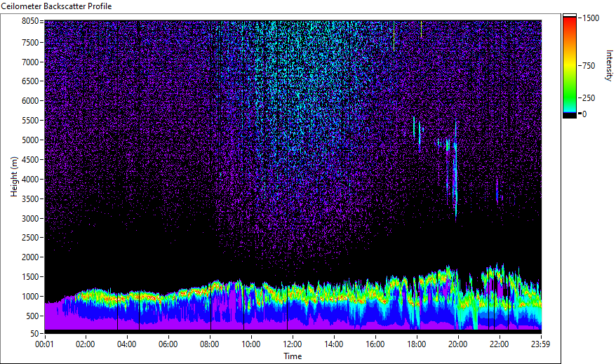Click the 8050 height tick label
The width and height of the screenshot is (616, 364).
click(x=30, y=21)
